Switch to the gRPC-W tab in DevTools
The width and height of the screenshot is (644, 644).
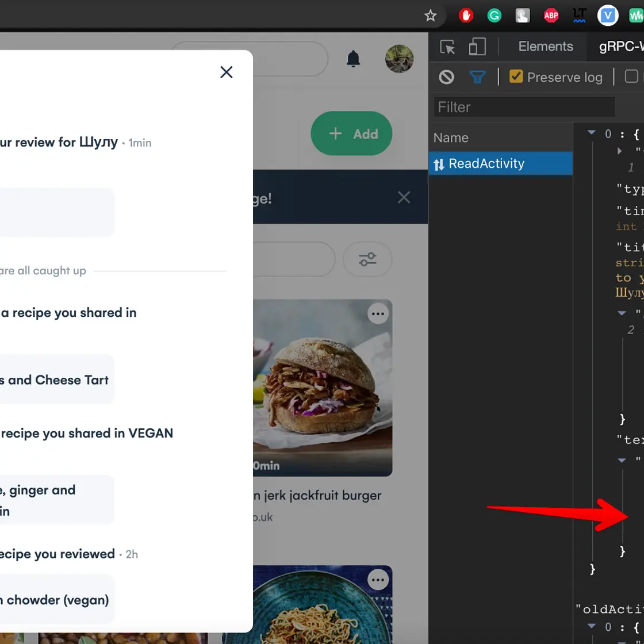(x=621, y=47)
